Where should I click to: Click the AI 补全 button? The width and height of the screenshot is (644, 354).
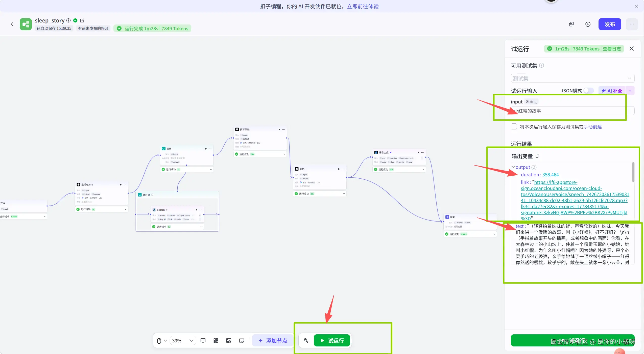612,91
